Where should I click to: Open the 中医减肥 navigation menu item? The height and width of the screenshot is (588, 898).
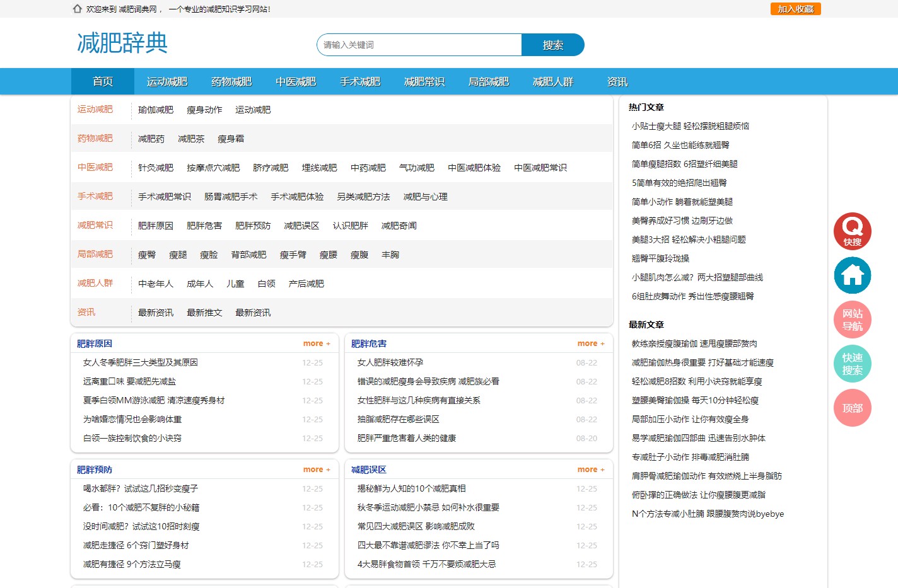tap(296, 81)
